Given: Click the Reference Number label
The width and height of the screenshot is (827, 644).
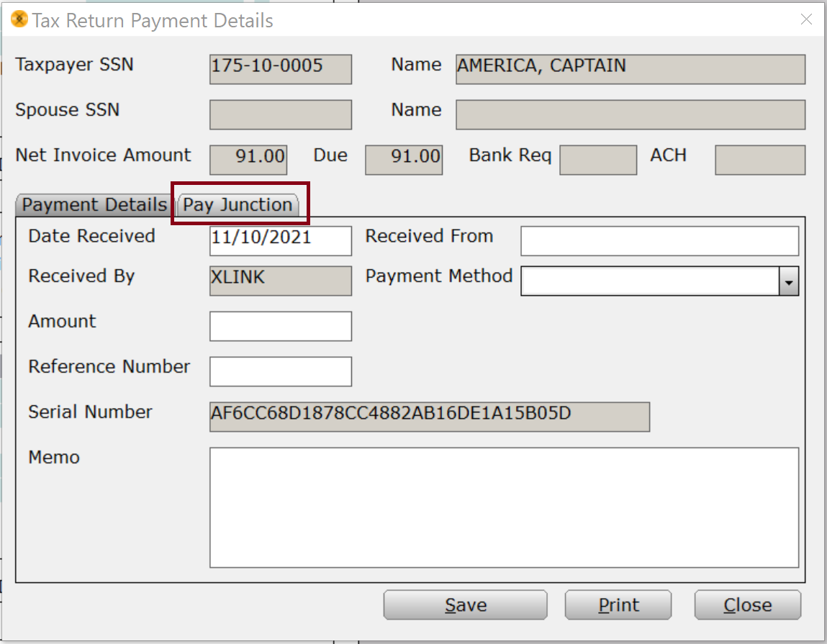Looking at the screenshot, I should 109,366.
